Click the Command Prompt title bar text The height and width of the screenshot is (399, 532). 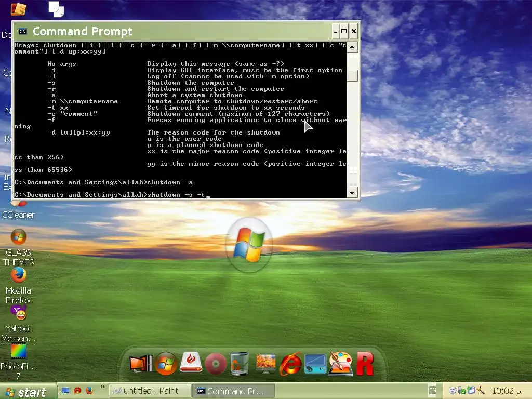82,31
